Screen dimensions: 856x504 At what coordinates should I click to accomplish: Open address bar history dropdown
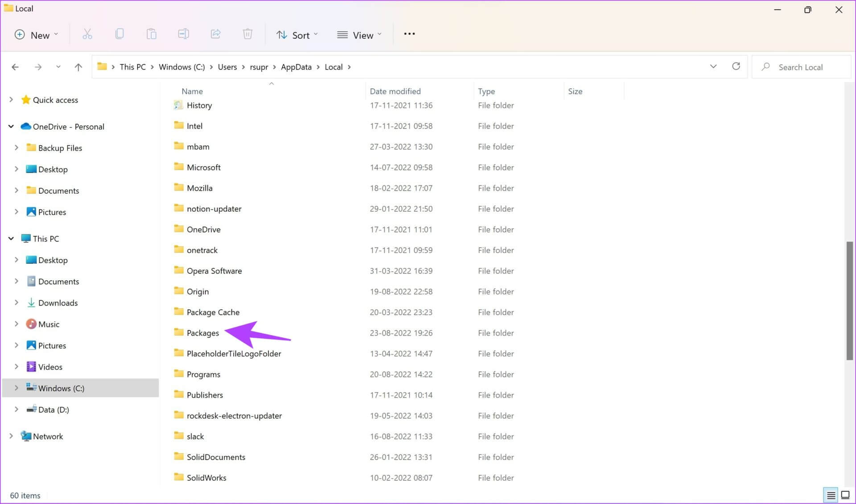pos(713,66)
